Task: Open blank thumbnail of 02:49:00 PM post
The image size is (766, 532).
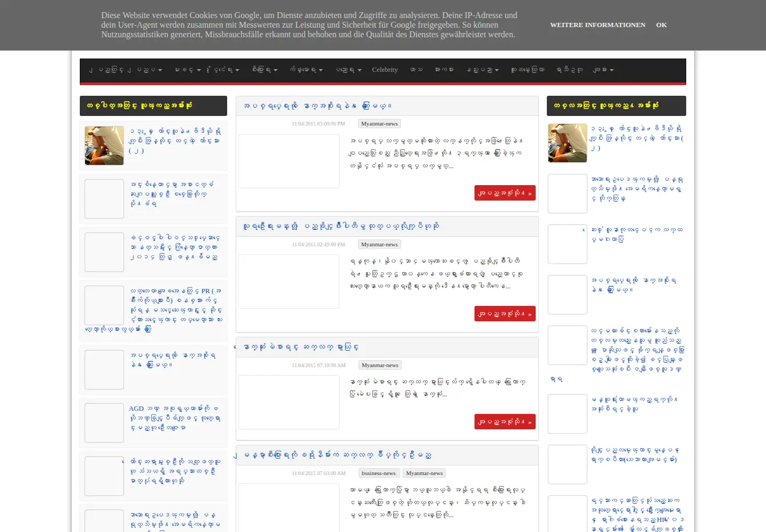Action: [x=289, y=281]
